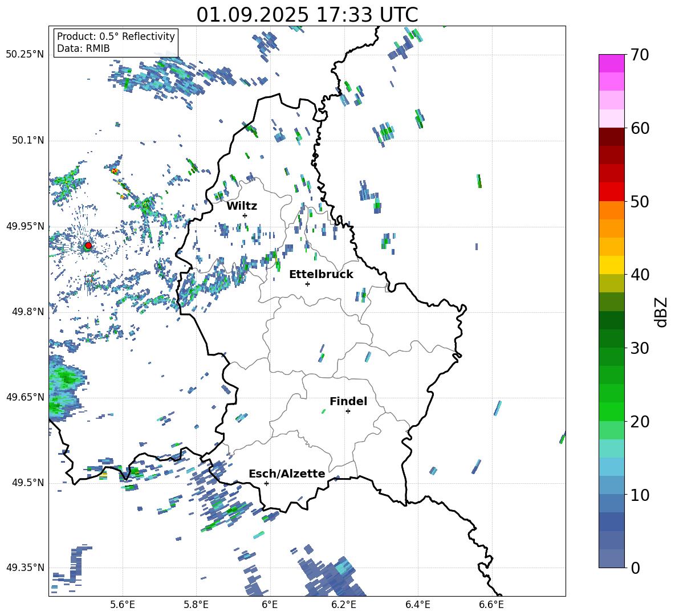Click the 50.25°N latitude tick label

25,55
